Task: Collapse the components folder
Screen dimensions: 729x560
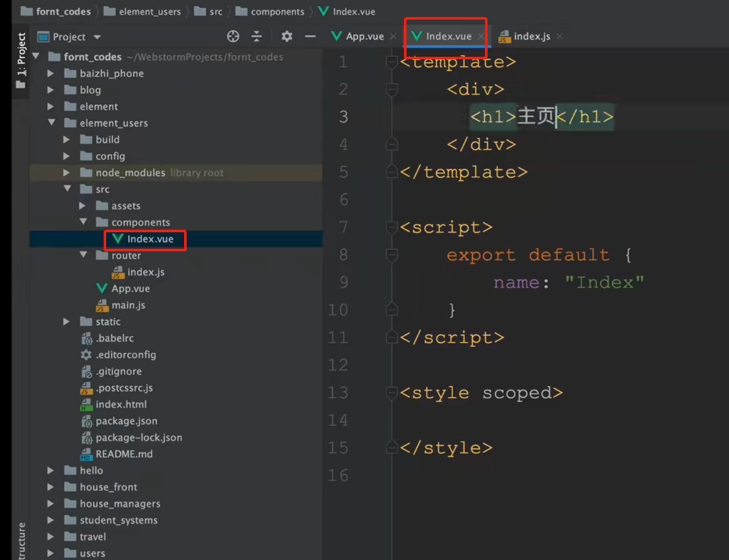Action: (x=84, y=222)
